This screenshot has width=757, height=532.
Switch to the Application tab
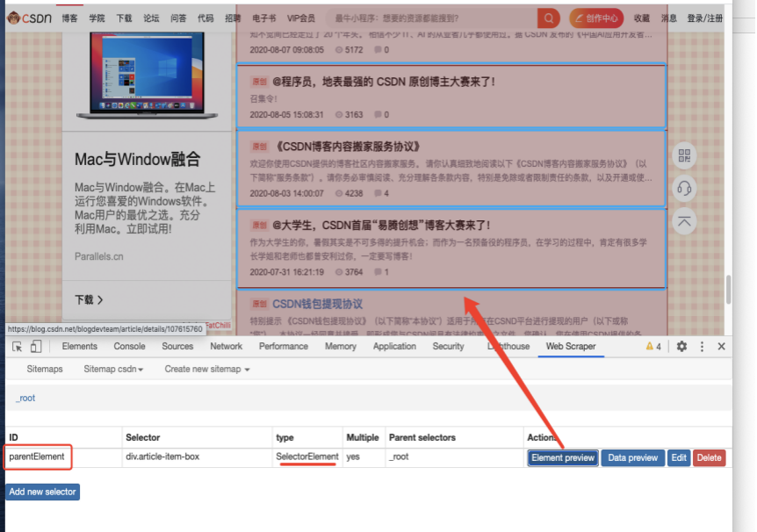pos(394,346)
